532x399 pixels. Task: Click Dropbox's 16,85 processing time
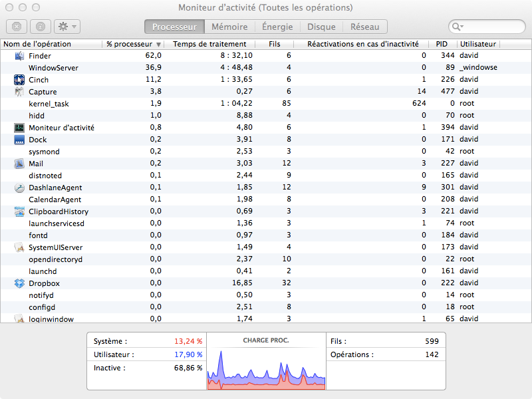[242, 283]
